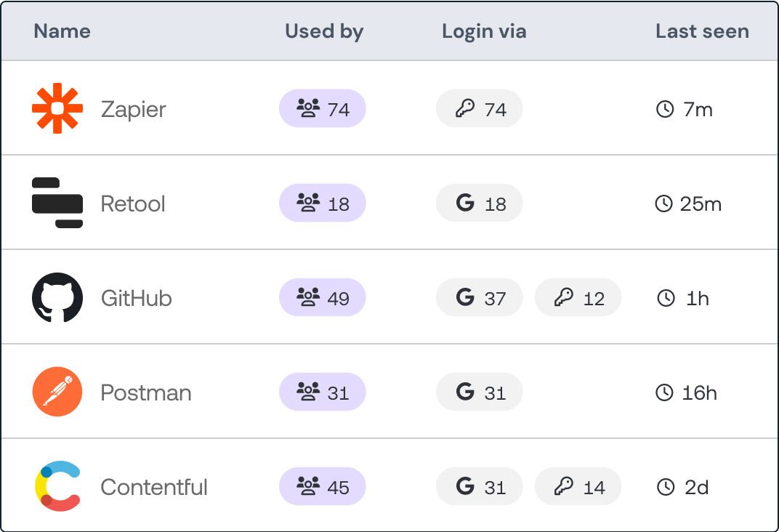Sort by the Used by column header
The image size is (779, 532).
324,31
